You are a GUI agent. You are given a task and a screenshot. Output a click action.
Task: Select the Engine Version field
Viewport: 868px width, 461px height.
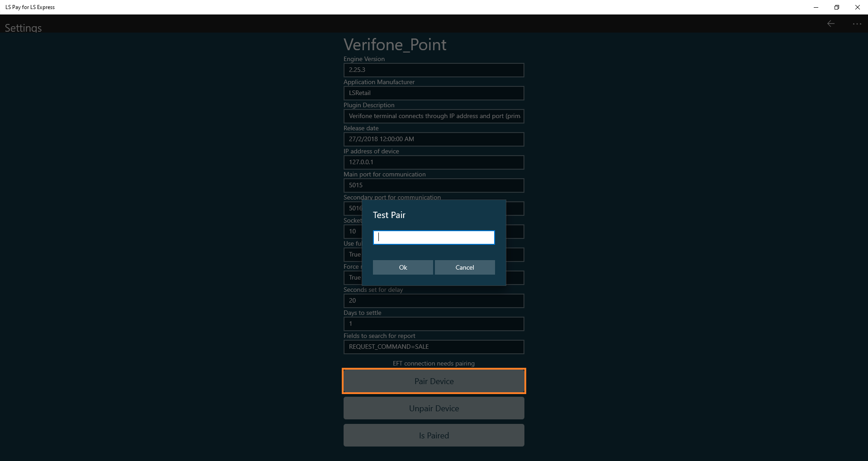click(434, 70)
